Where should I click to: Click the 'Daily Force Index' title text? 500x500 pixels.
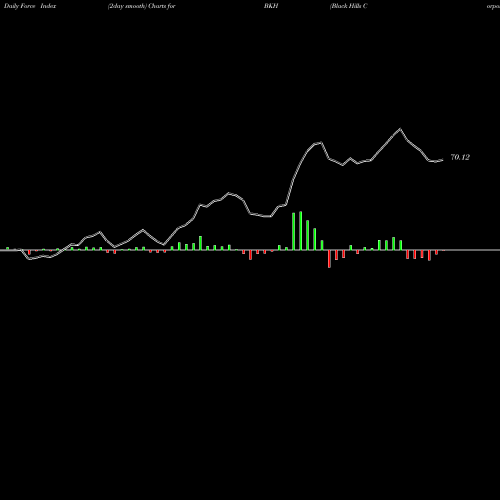30,6
